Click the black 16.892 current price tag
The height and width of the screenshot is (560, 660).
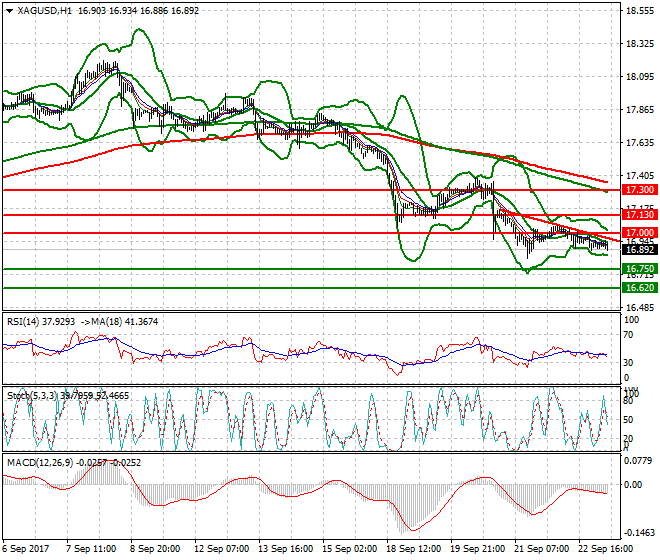(x=638, y=250)
